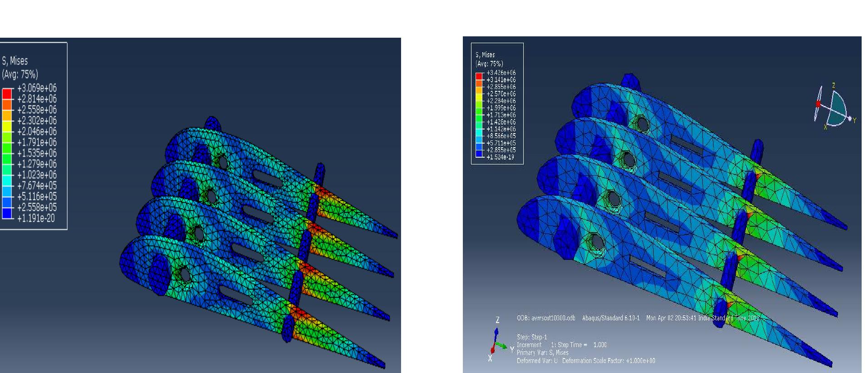This screenshot has width=868, height=373.
Task: Click legend value +1.713e+06
Action: coord(501,115)
